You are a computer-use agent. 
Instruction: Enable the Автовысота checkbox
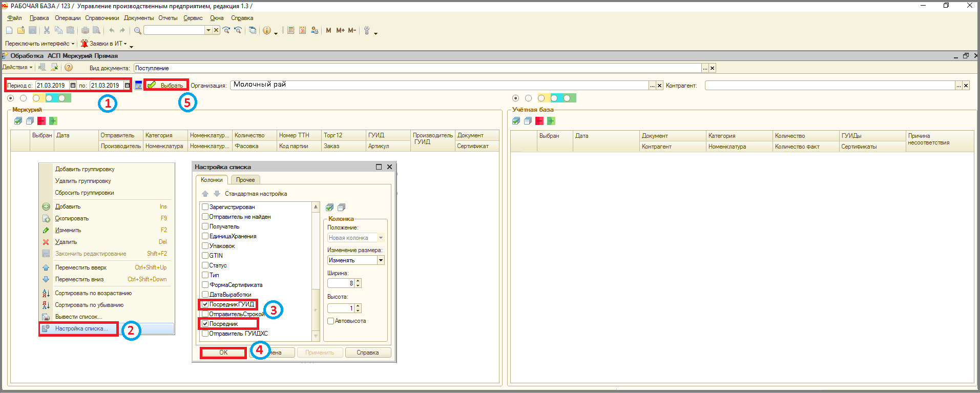click(x=330, y=321)
